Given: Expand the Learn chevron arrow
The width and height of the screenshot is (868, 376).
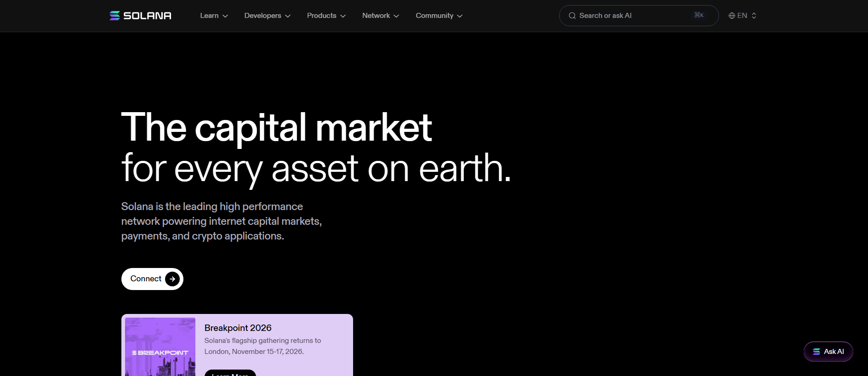Looking at the screenshot, I should click(225, 16).
